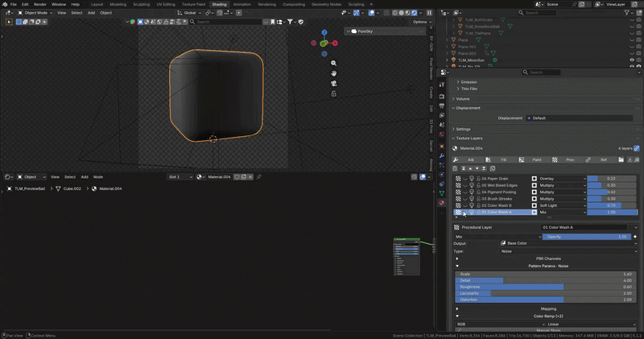Open the Tool properties tab icon
The image size is (644, 339).
[x=442, y=85]
